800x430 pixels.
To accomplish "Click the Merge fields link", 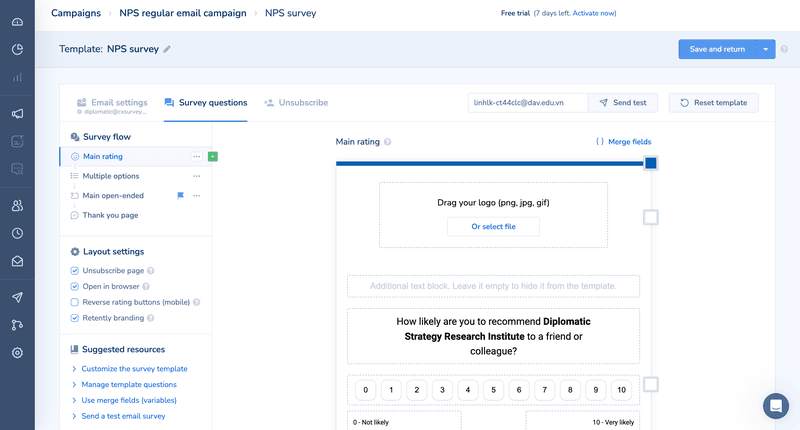I will coord(624,142).
